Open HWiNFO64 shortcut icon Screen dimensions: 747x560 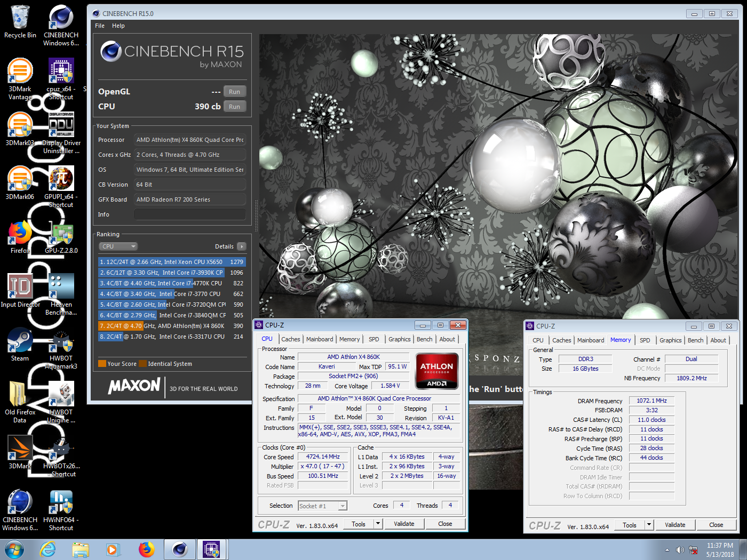pos(61,510)
